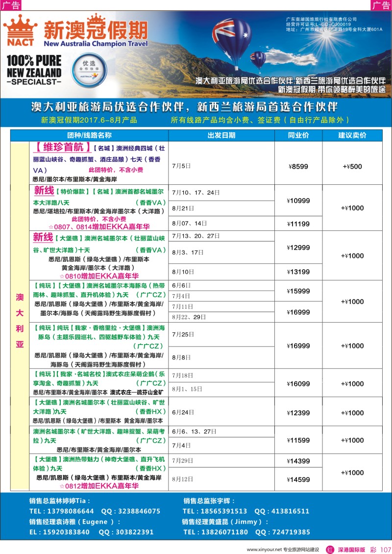Click phone number TEL:13798086644
The height and width of the screenshot is (554, 392).
click(61, 511)
